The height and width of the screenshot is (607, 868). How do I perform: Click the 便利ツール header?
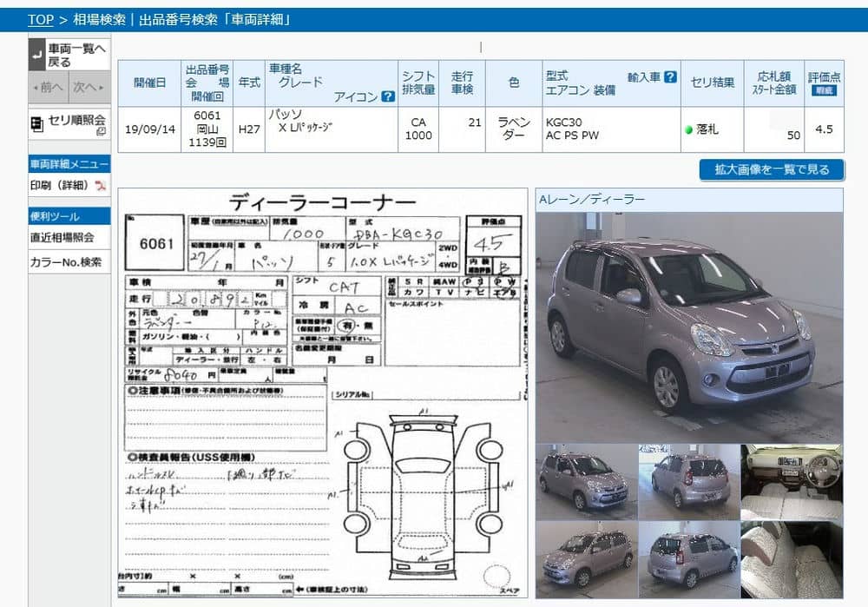coord(69,216)
